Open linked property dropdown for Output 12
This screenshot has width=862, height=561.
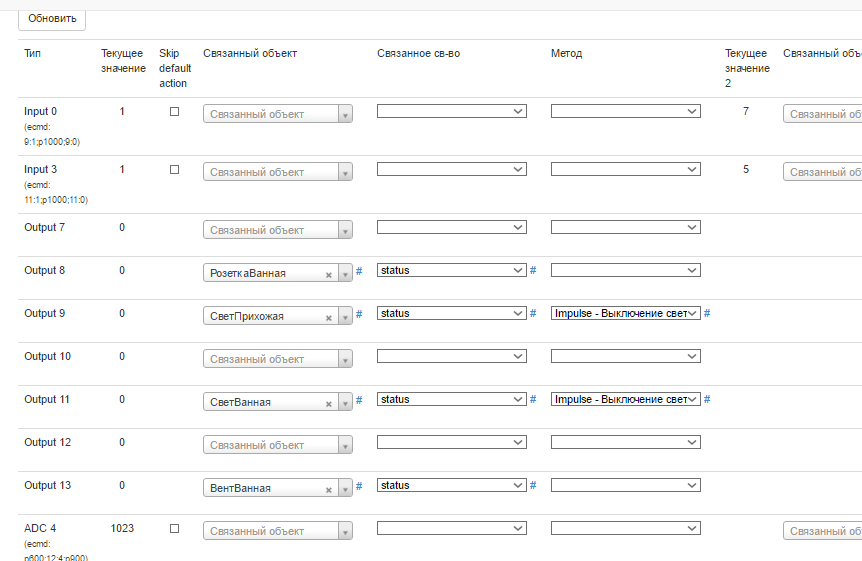coord(451,442)
